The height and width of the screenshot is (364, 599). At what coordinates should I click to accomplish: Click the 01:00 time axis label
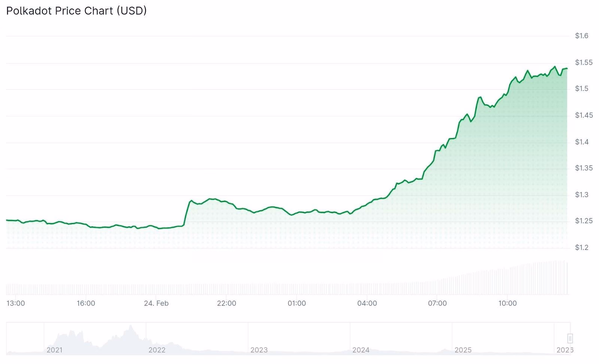297,303
